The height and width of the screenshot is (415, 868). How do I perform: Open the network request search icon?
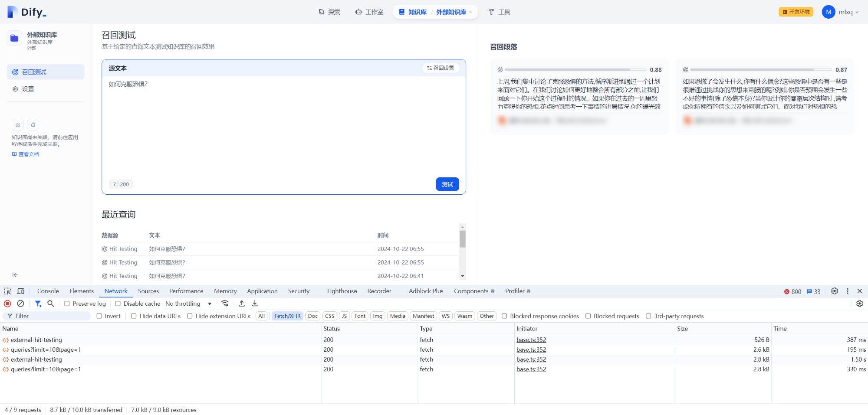click(51, 304)
